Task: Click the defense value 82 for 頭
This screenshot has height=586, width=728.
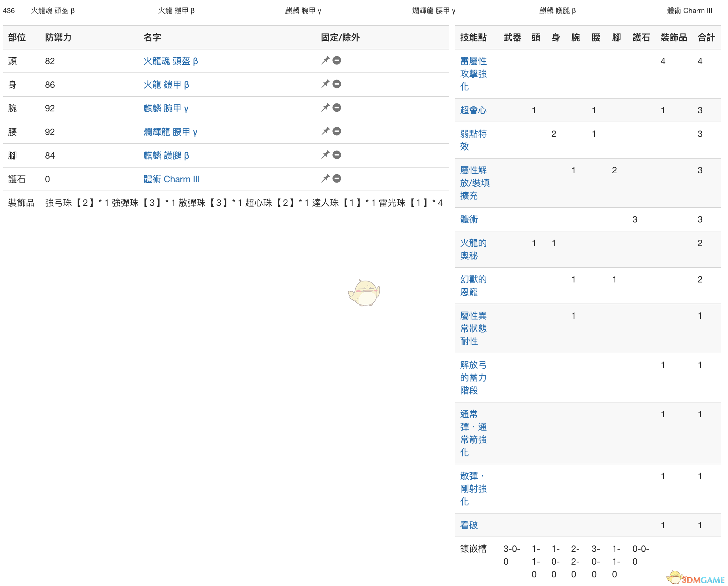Action: coord(49,61)
